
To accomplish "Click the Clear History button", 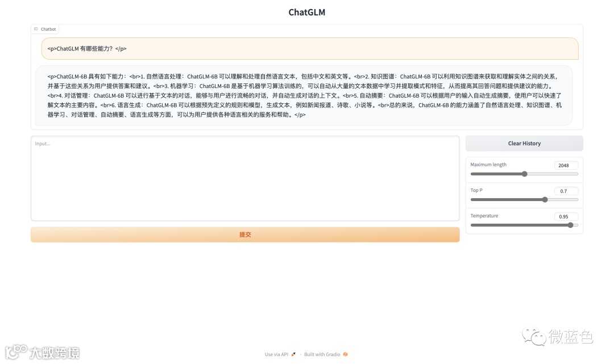I will [x=524, y=144].
